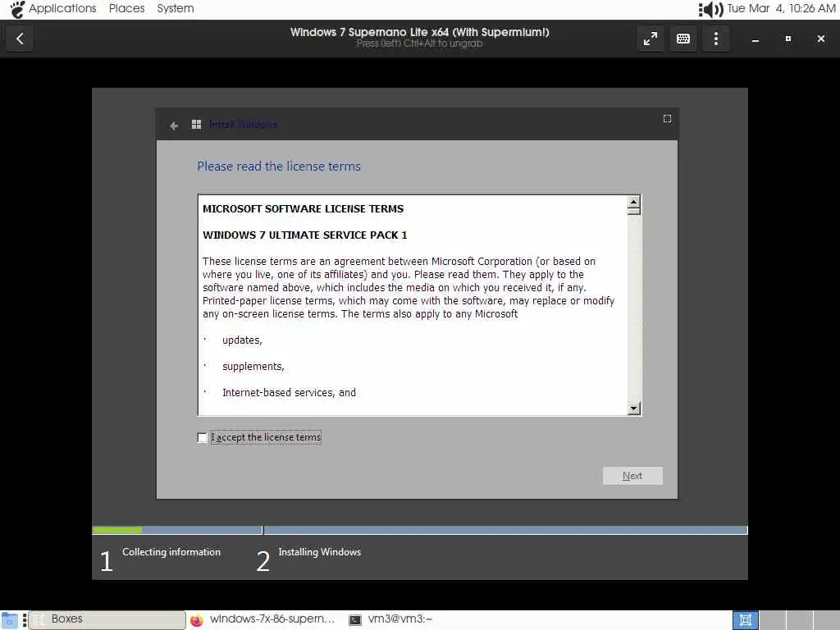
Task: Click 'Please read the license terms' heading
Action: click(x=279, y=167)
